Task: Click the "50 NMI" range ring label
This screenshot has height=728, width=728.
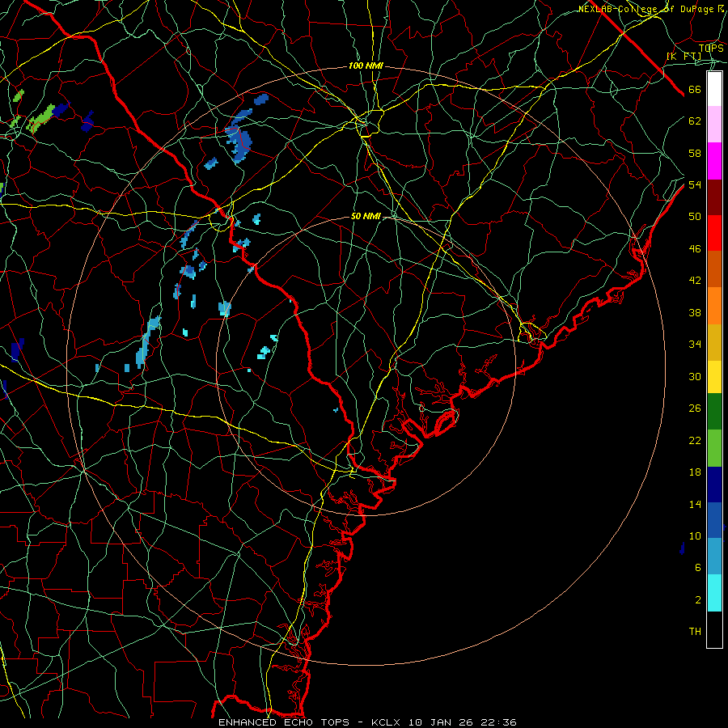Action: (366, 216)
